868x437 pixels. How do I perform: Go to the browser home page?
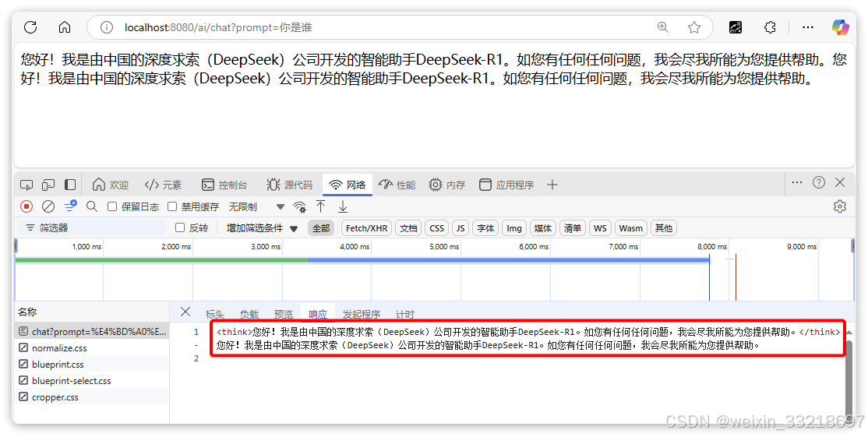point(65,27)
